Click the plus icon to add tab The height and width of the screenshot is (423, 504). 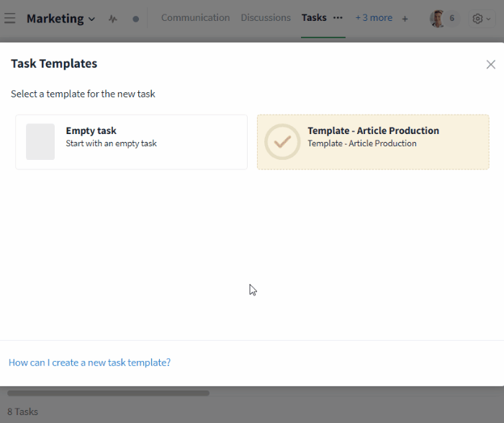tap(405, 19)
